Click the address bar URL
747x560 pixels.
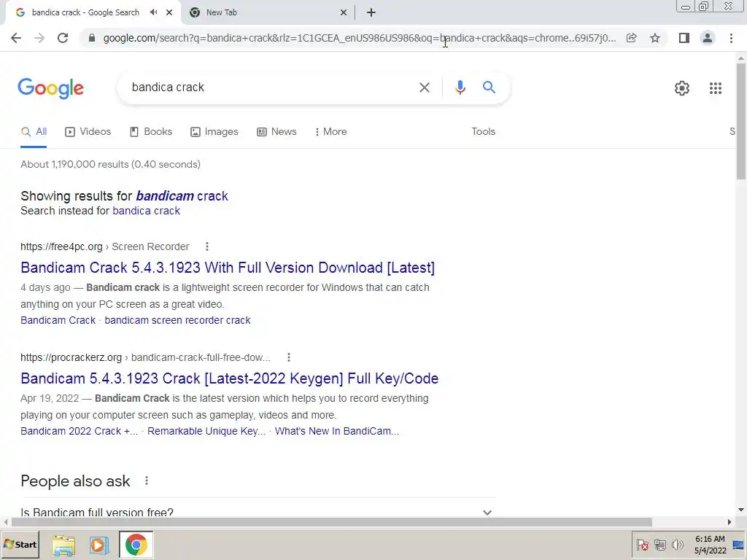360,38
